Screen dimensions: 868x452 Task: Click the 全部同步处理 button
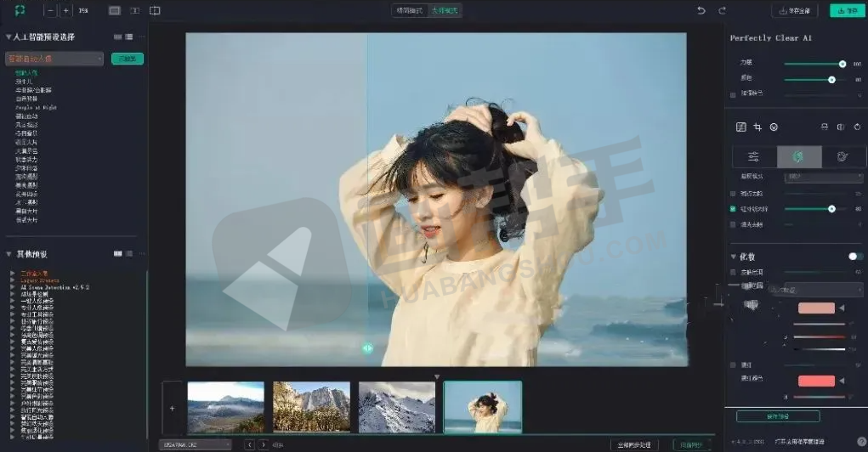[634, 445]
